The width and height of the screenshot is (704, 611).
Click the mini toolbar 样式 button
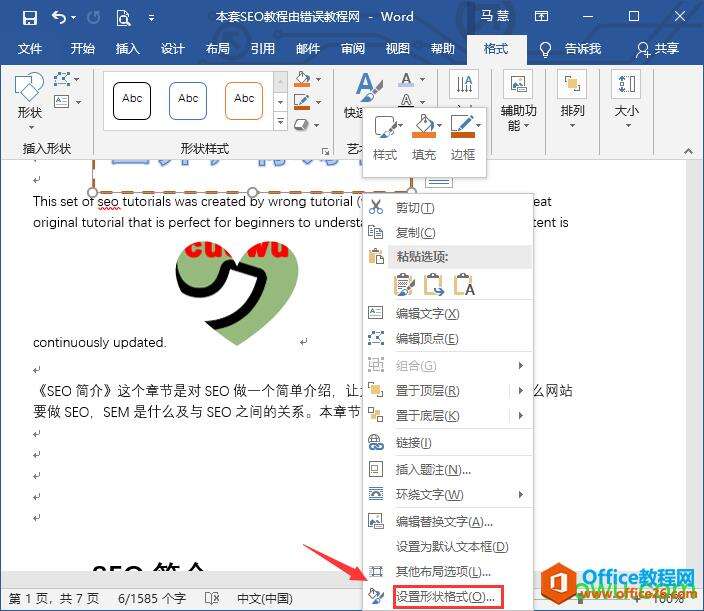[385, 137]
